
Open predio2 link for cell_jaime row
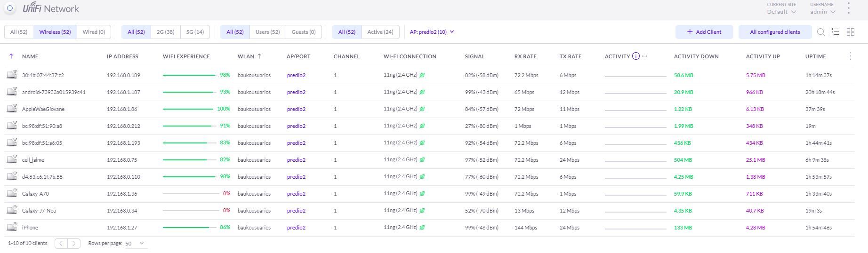coord(296,160)
